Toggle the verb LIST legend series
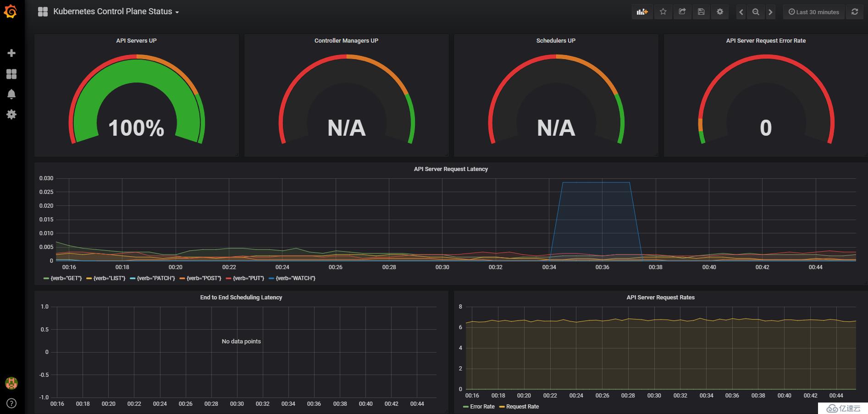The image size is (868, 414). (109, 278)
